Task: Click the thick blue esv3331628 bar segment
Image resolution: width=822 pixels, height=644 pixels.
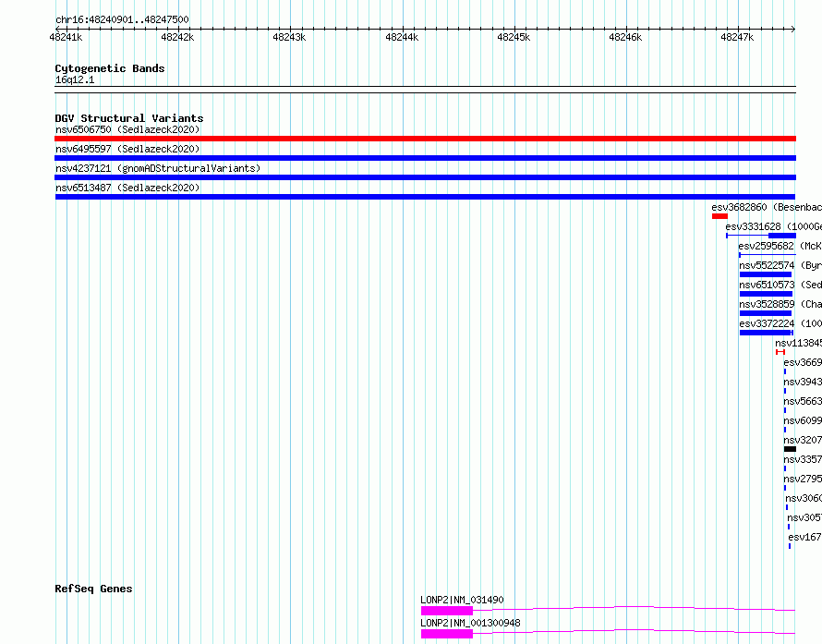Action: point(782,236)
